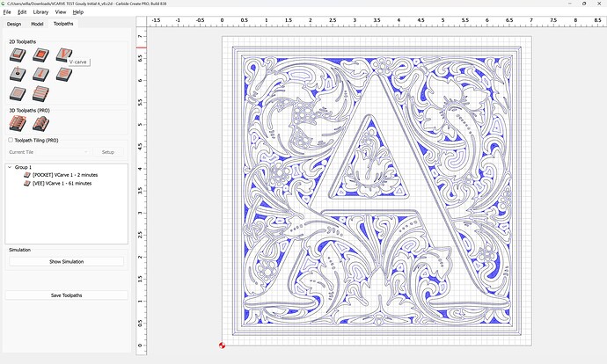Open the Library menu
Screen dimensions: 607x364
coord(40,12)
